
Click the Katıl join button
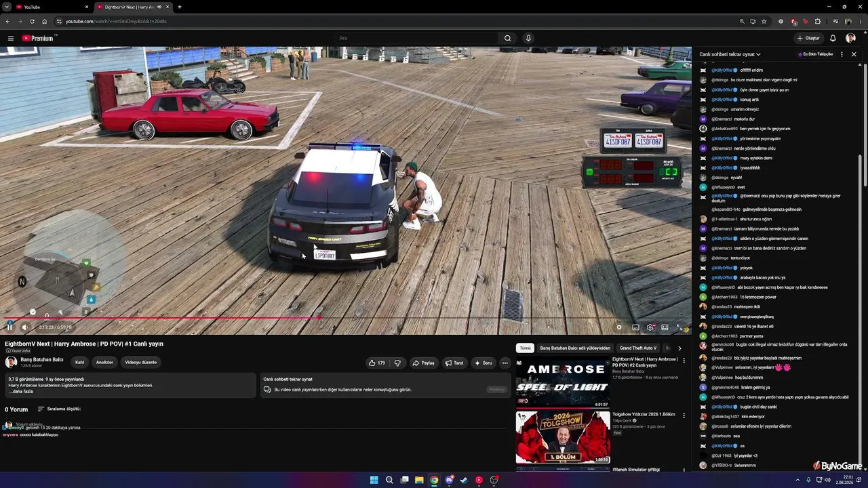point(79,363)
